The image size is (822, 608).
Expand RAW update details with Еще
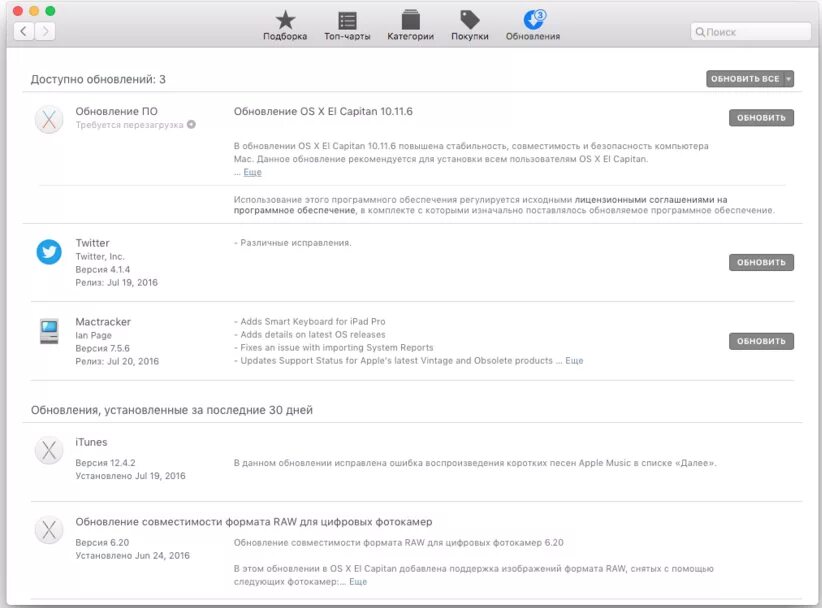click(358, 582)
